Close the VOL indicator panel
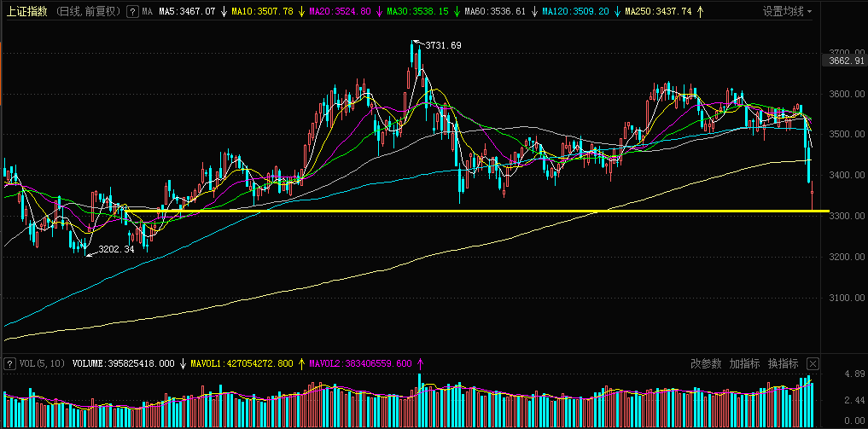The width and height of the screenshot is (868, 429). click(813, 363)
